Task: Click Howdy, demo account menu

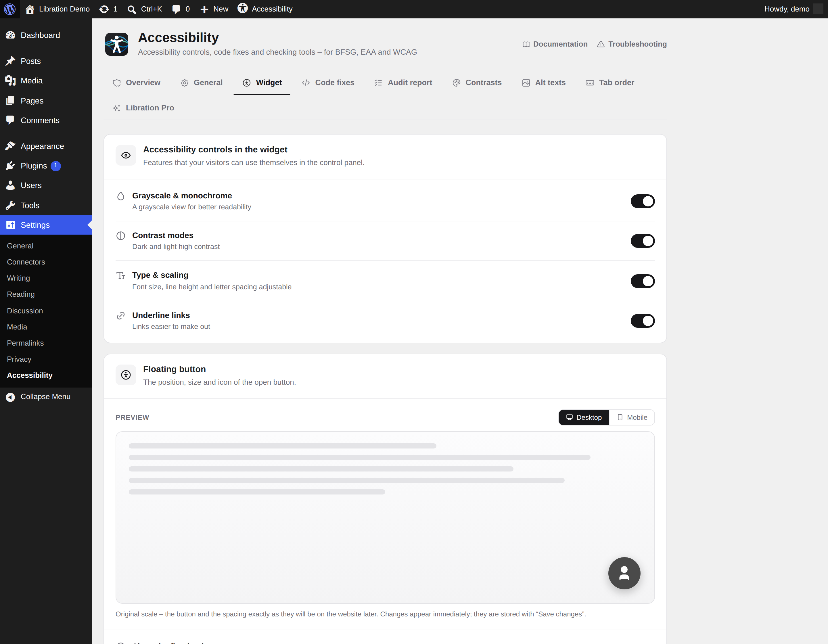Action: click(793, 9)
